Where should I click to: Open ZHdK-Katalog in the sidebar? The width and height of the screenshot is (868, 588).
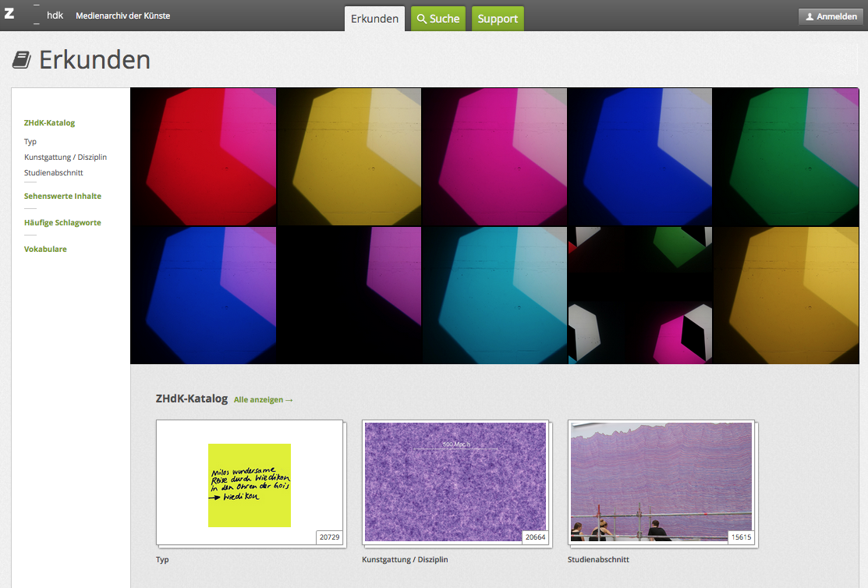[49, 123]
